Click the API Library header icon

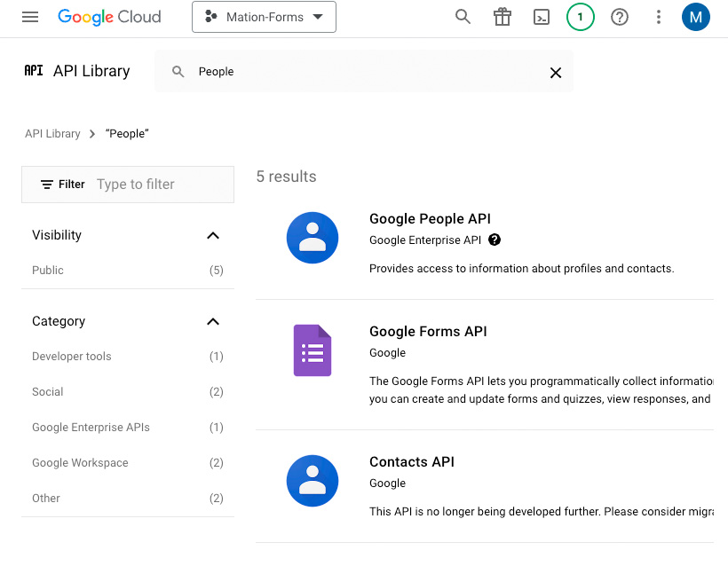point(34,70)
